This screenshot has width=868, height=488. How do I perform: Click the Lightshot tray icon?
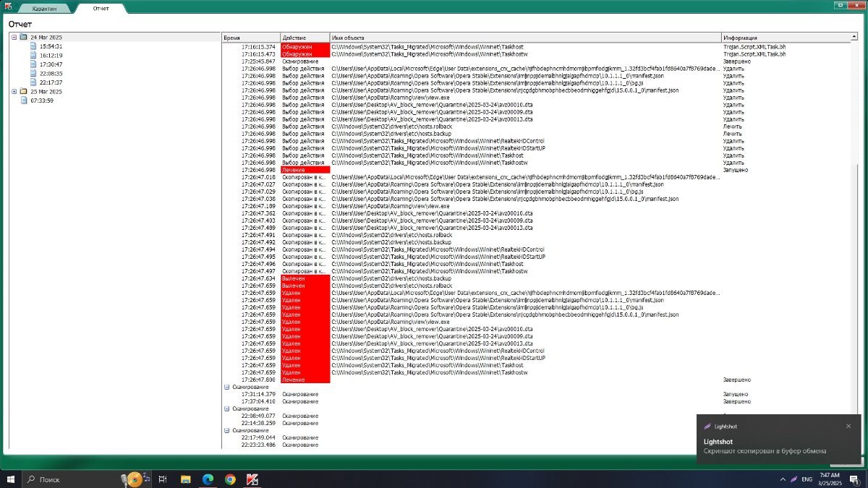(x=794, y=479)
